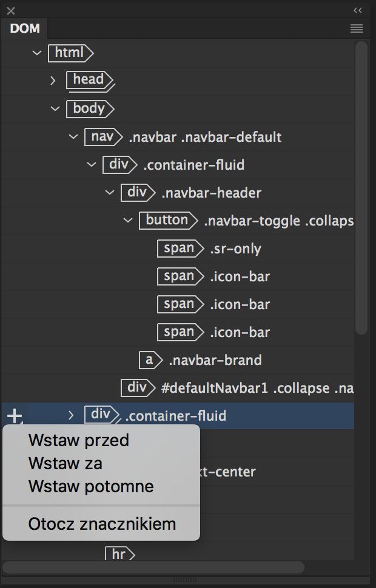
Task: Collapse the html node chevron
Action: (36, 53)
